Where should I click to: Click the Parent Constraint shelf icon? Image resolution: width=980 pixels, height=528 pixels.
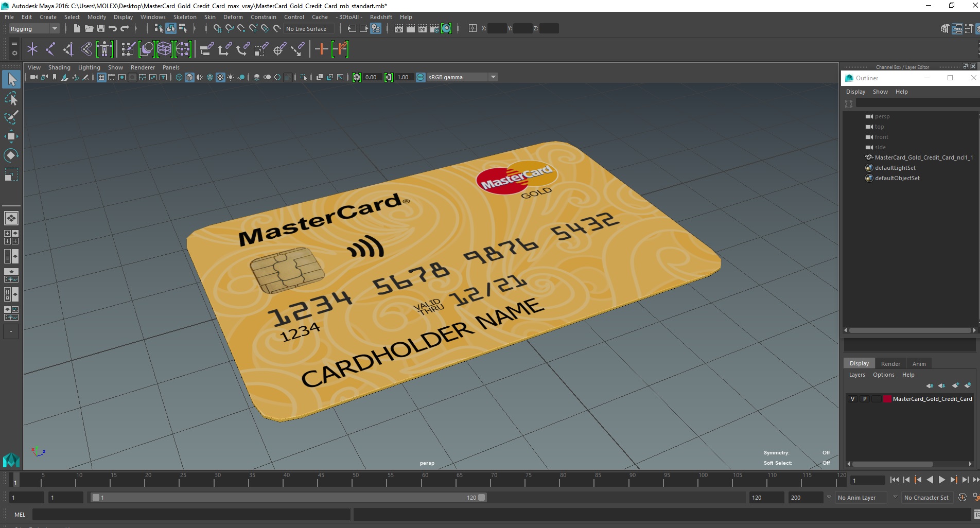206,49
